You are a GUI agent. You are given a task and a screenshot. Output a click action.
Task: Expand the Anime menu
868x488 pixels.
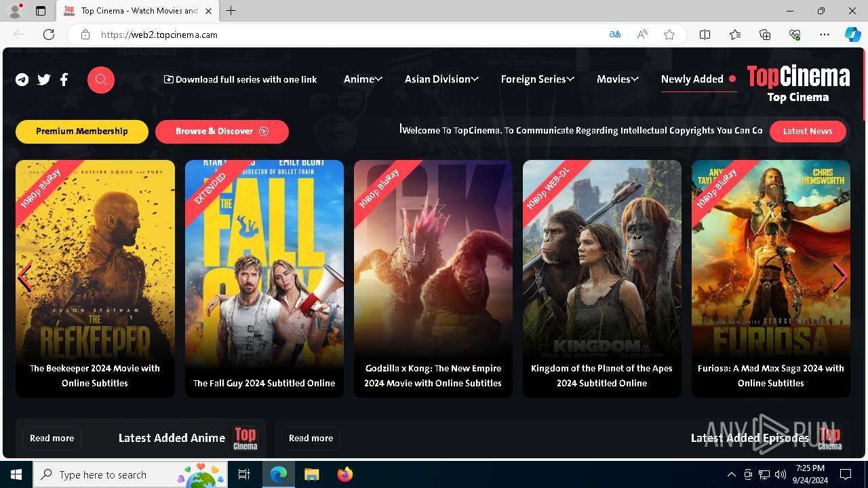tap(363, 79)
